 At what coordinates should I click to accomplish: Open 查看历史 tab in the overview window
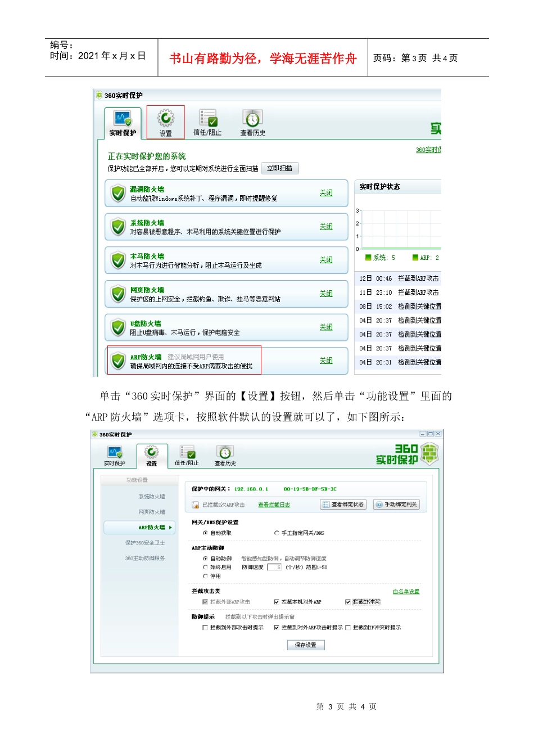pos(253,124)
